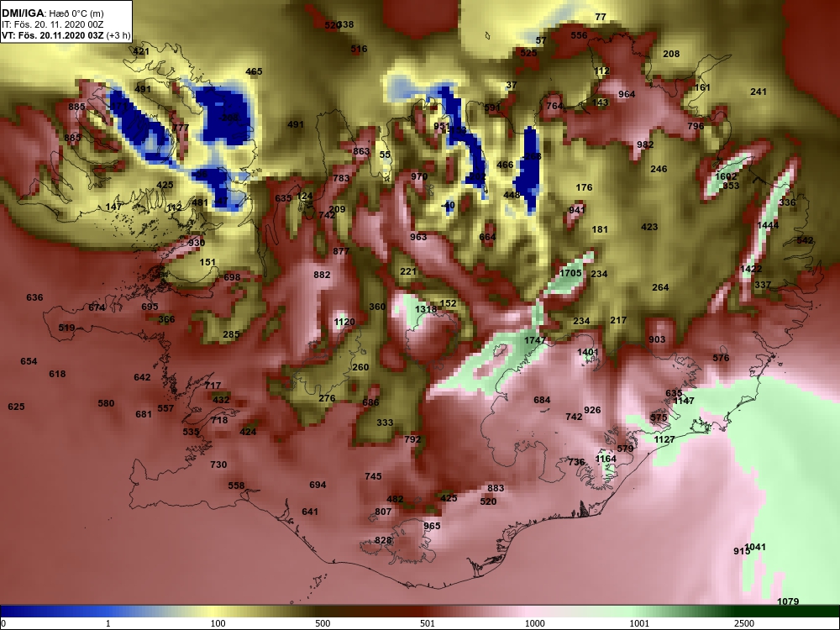840x630 pixels.
Task: Click the map value 423
Action: (x=649, y=227)
